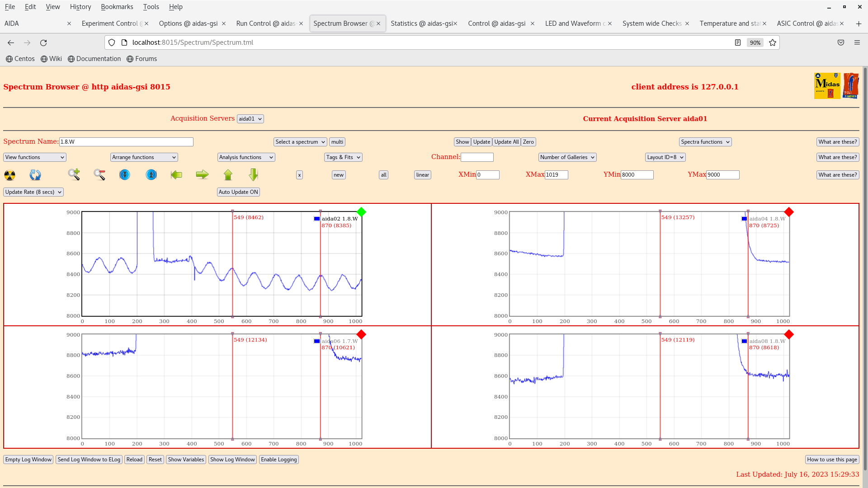Screen dimensions: 868x488
Task: Click the green up arrow icon
Action: (x=228, y=175)
